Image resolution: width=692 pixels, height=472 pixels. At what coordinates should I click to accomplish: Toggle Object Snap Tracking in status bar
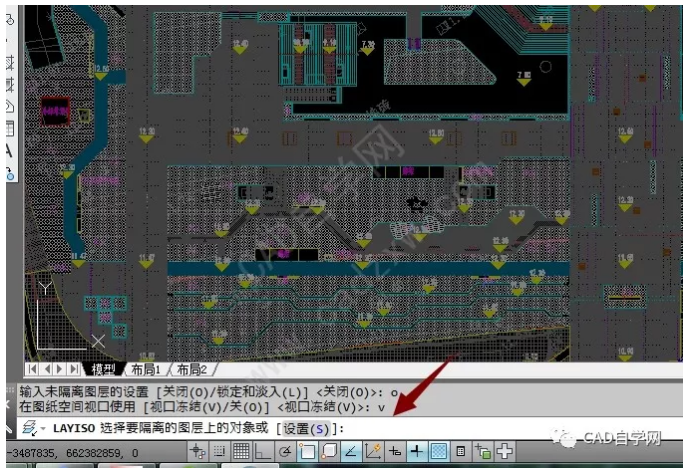click(351, 451)
